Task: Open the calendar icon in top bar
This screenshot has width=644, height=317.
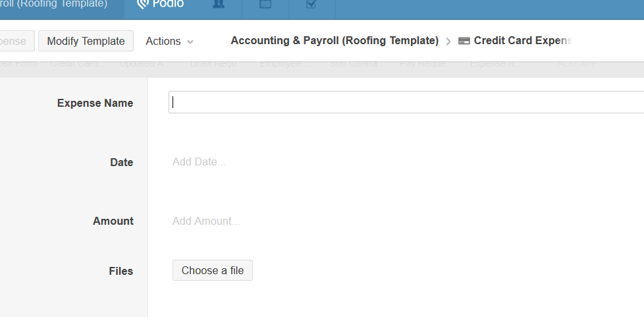Action: [265, 4]
